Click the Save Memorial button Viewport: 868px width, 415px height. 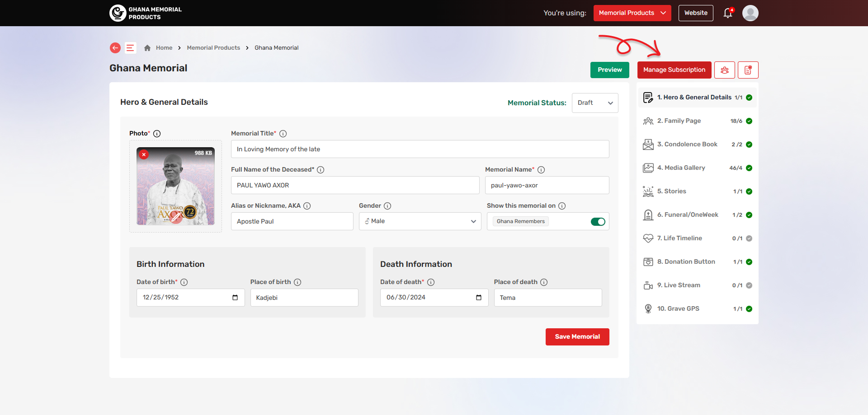click(577, 336)
